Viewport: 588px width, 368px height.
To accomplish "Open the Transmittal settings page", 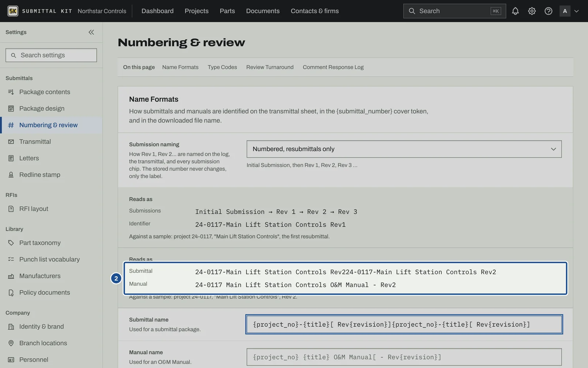I will 51,142.
